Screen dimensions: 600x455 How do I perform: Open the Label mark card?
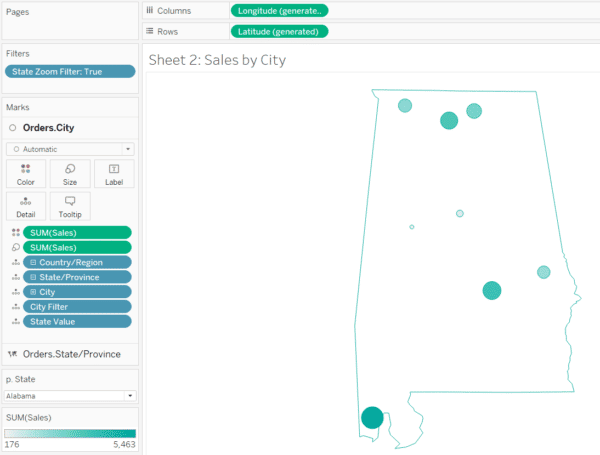click(114, 174)
